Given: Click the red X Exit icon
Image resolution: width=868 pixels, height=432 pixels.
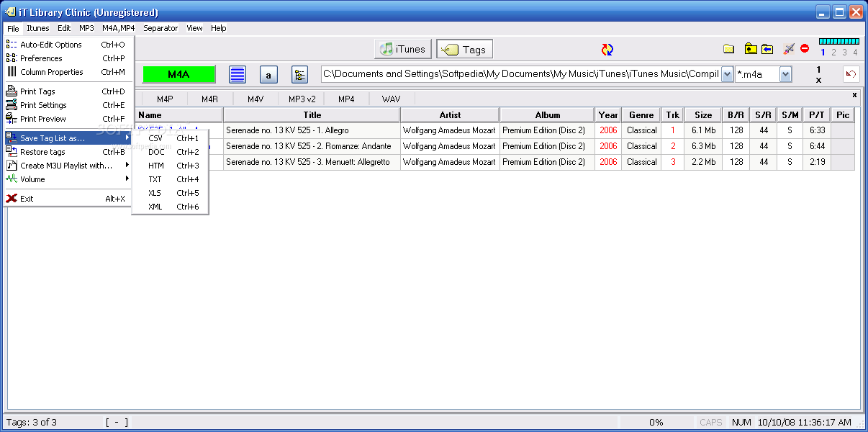Looking at the screenshot, I should pos(12,199).
